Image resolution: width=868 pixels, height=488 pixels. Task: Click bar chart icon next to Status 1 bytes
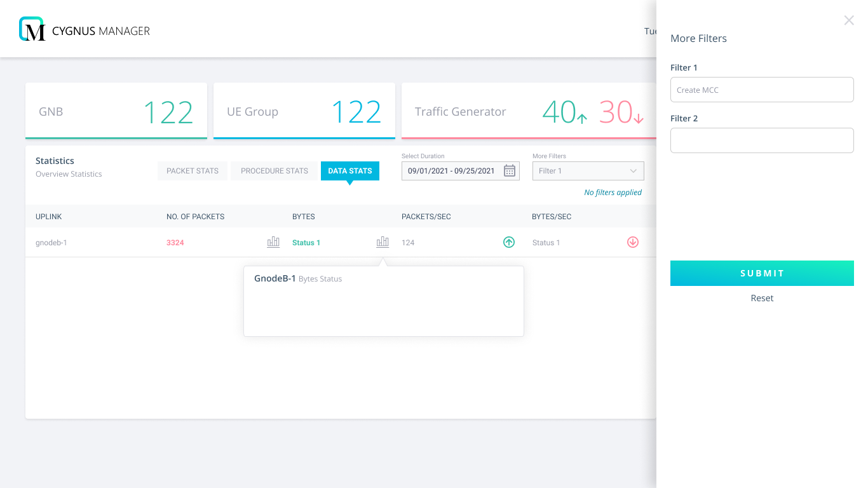pos(383,242)
